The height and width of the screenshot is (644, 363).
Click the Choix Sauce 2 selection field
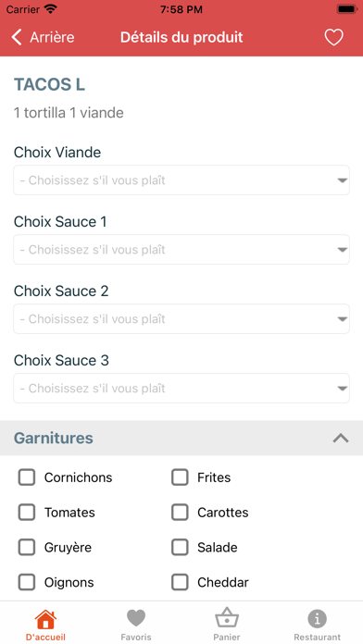click(181, 318)
